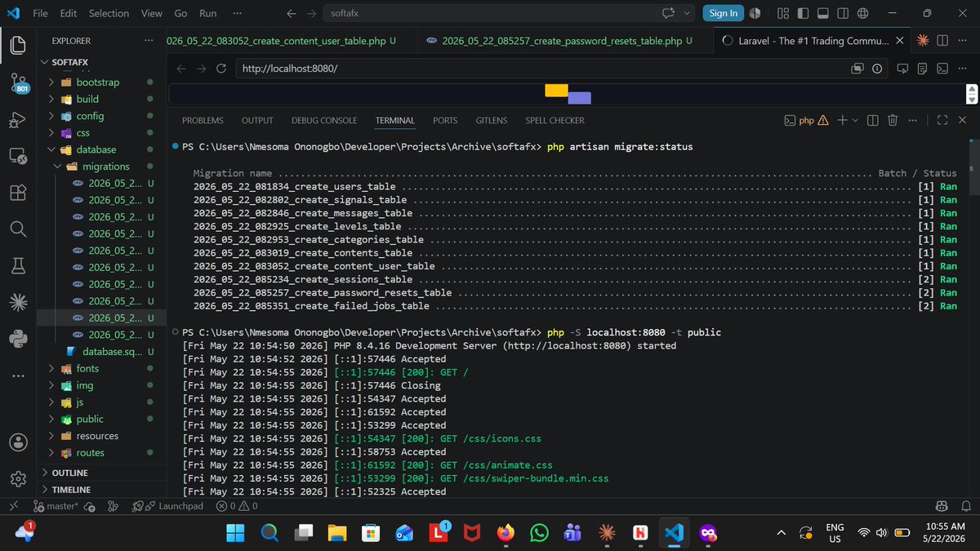The width and height of the screenshot is (980, 551).
Task: Click the Claude starburst icon in editor toolbar
Action: [923, 40]
